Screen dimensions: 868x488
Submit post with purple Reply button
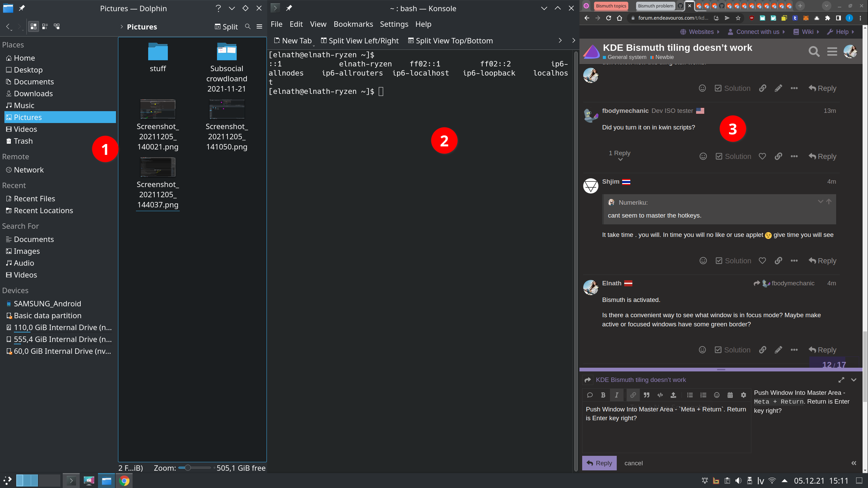[x=599, y=463]
